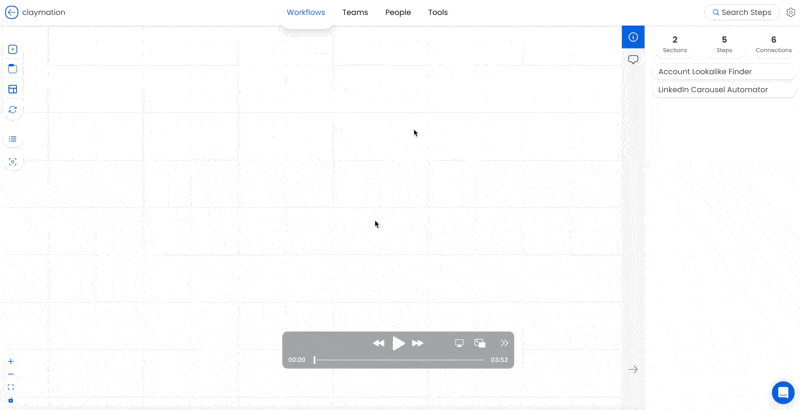Click the focus capture icon
800x410 pixels.
(13, 162)
